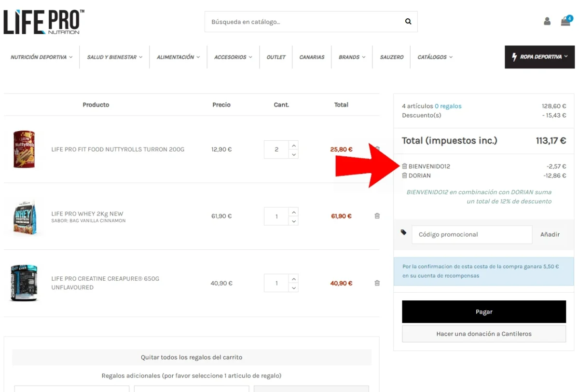579x392 pixels.
Task: Expand the Salud y Bienestar menu
Action: coord(114,57)
